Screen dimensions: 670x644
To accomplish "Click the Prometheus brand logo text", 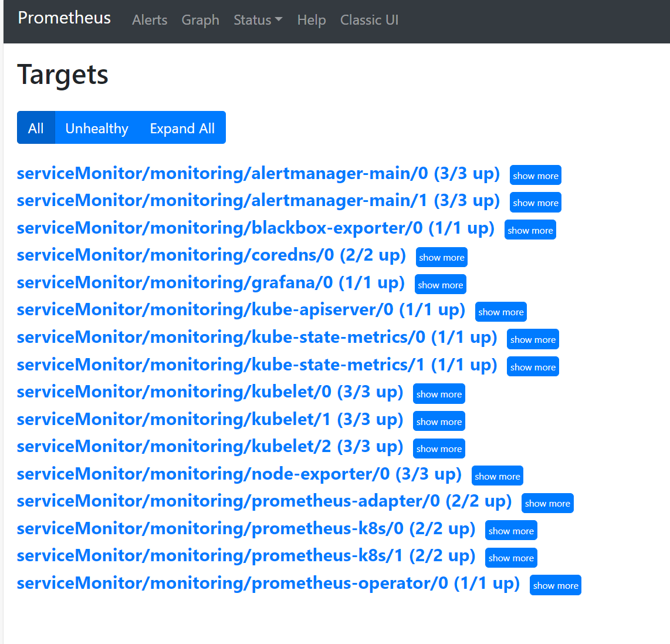I will pyautogui.click(x=64, y=18).
